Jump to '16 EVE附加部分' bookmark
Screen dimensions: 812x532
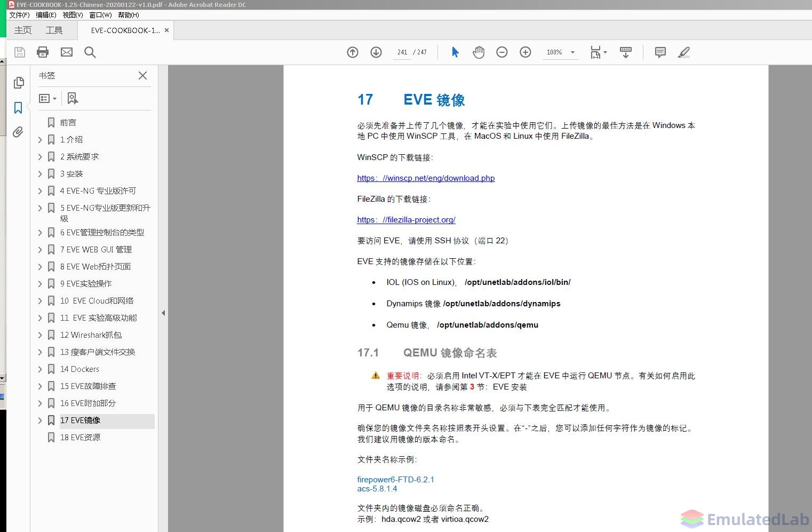click(x=88, y=403)
